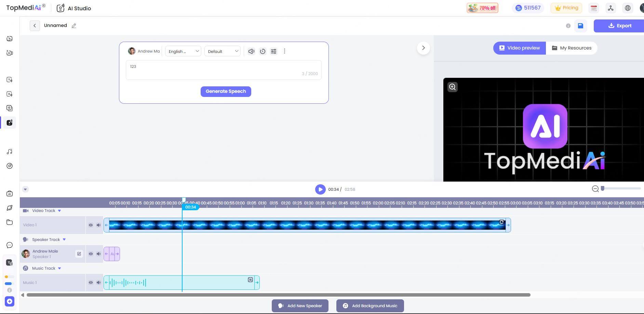The image size is (644, 314).
Task: Click the 511567 credits balance
Action: coord(528,8)
